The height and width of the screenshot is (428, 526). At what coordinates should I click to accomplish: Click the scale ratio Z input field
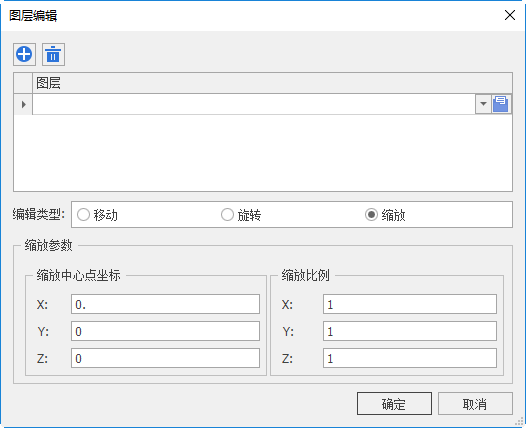click(x=410, y=358)
